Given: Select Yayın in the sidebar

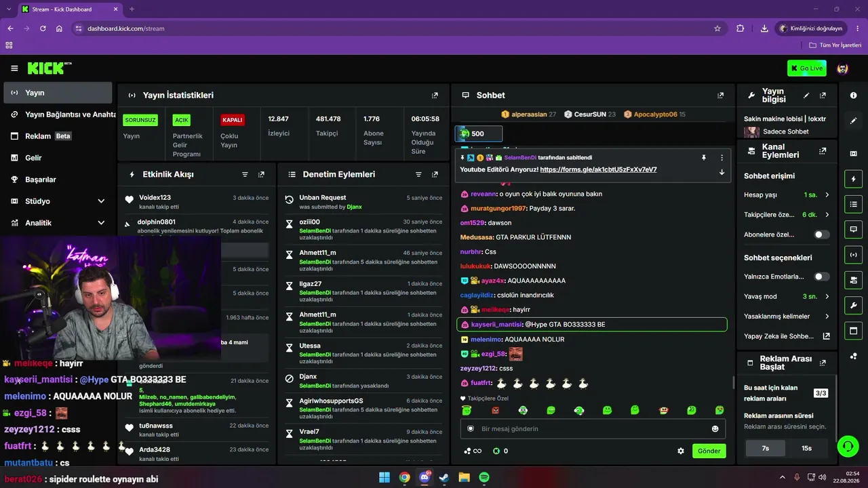Looking at the screenshot, I should (x=58, y=93).
